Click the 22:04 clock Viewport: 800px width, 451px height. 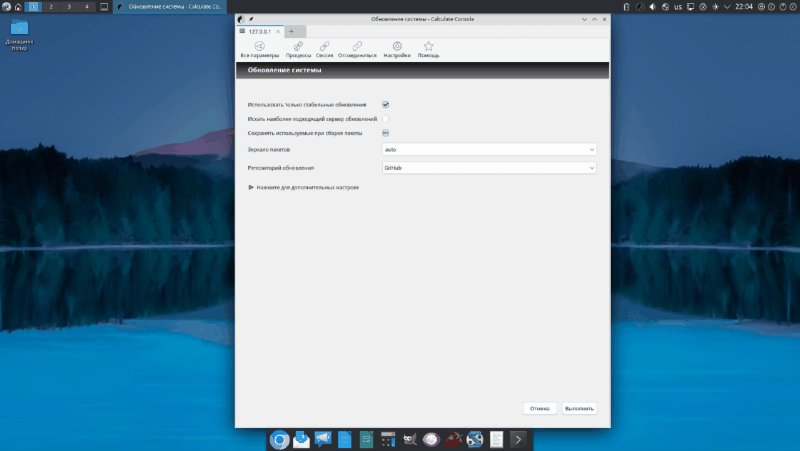pyautogui.click(x=744, y=7)
